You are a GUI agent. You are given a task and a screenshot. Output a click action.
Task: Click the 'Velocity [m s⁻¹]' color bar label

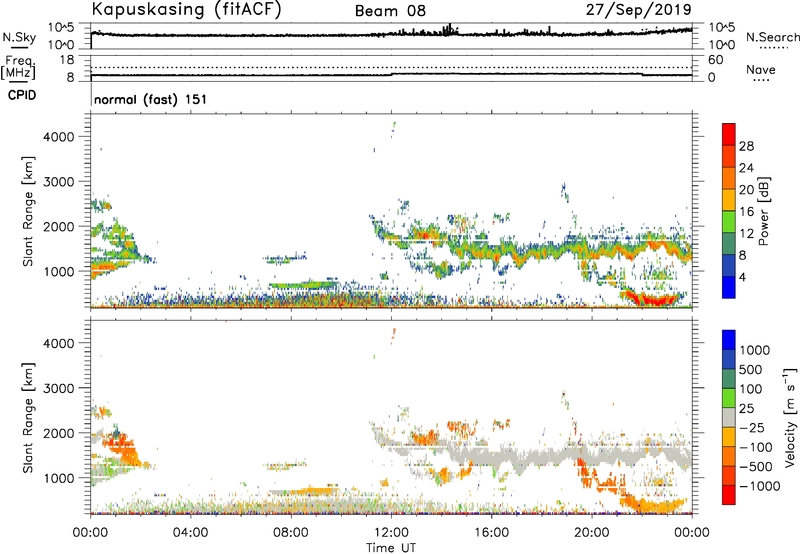coord(790,417)
